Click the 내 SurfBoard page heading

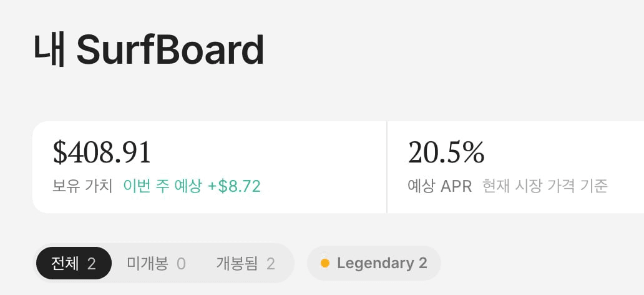coord(149,50)
